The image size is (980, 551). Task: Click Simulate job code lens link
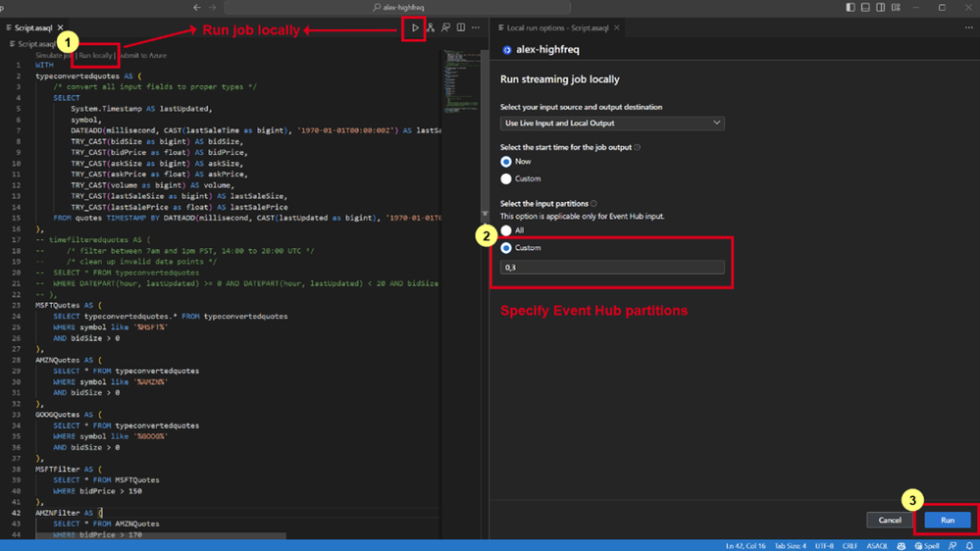(54, 56)
